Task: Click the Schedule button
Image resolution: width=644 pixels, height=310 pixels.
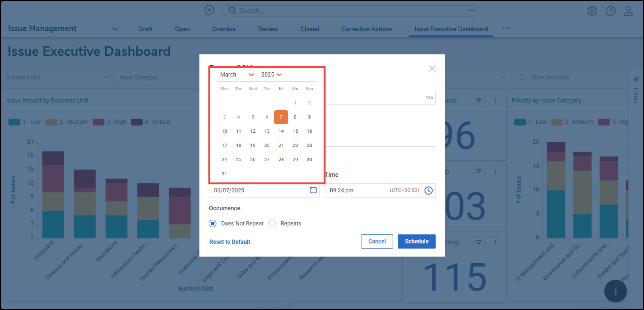Action: coord(416,241)
